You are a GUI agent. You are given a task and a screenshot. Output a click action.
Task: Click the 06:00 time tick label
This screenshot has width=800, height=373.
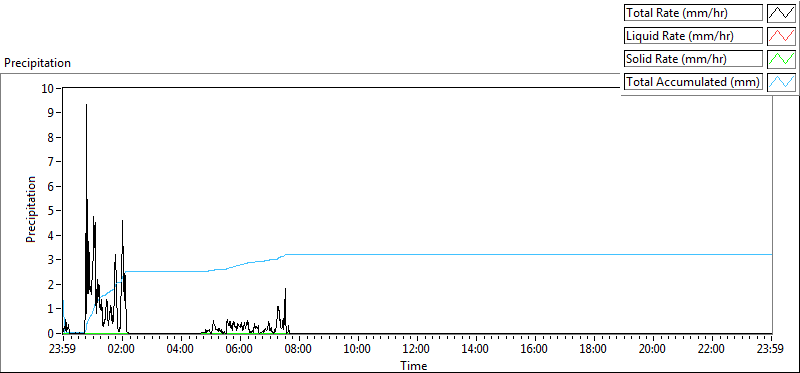click(x=240, y=350)
